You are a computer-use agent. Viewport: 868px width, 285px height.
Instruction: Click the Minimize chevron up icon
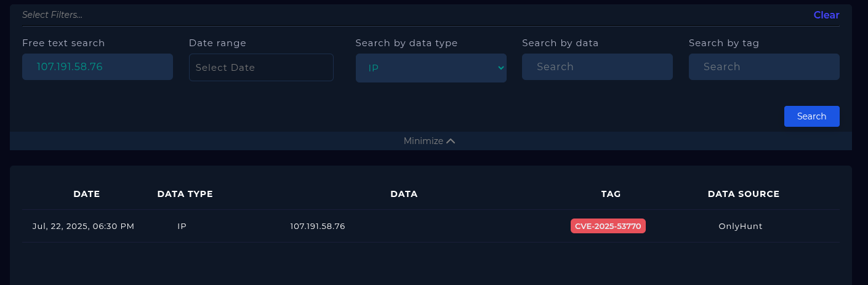pos(451,141)
